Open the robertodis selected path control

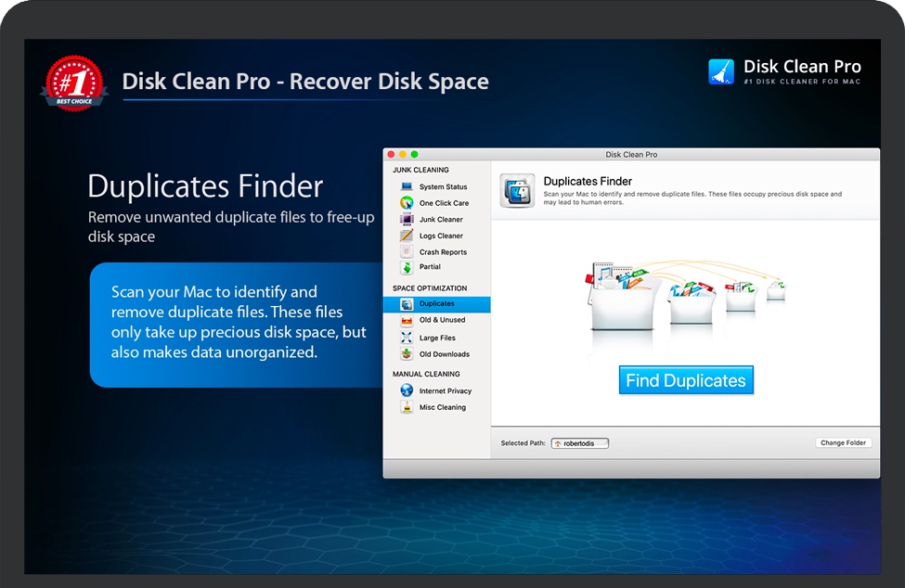click(580, 443)
